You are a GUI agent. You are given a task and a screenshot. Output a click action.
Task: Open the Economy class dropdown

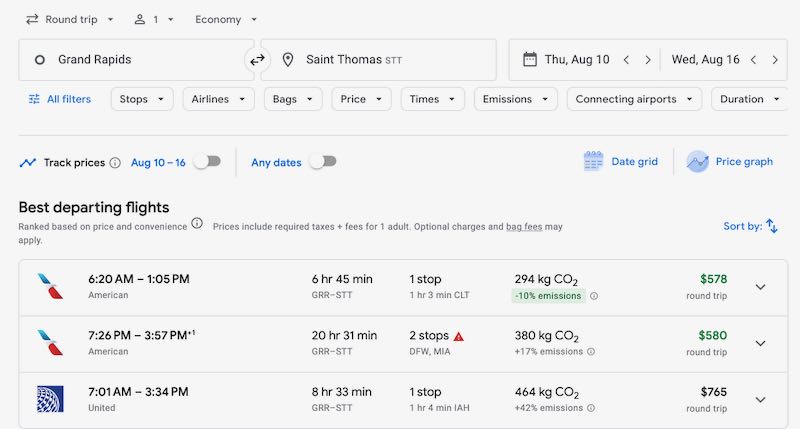click(x=226, y=19)
